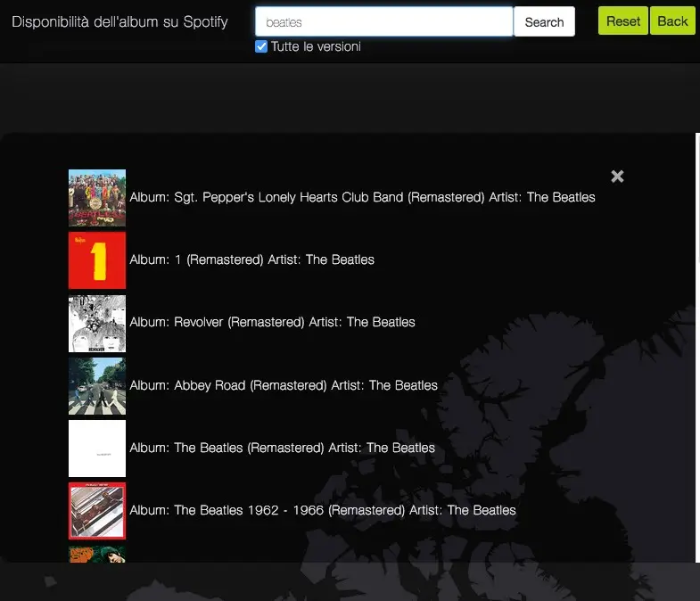Open the red 1 album cover thumbnail

point(97,260)
